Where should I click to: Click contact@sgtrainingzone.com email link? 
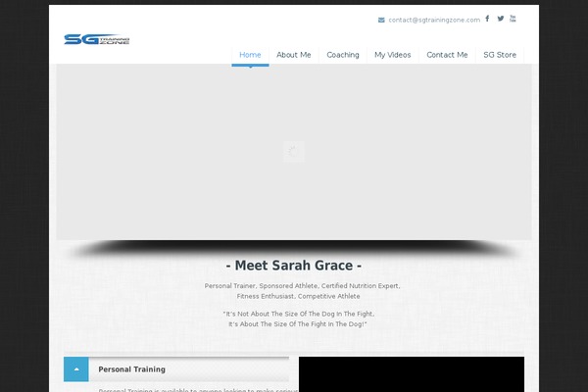(x=434, y=20)
